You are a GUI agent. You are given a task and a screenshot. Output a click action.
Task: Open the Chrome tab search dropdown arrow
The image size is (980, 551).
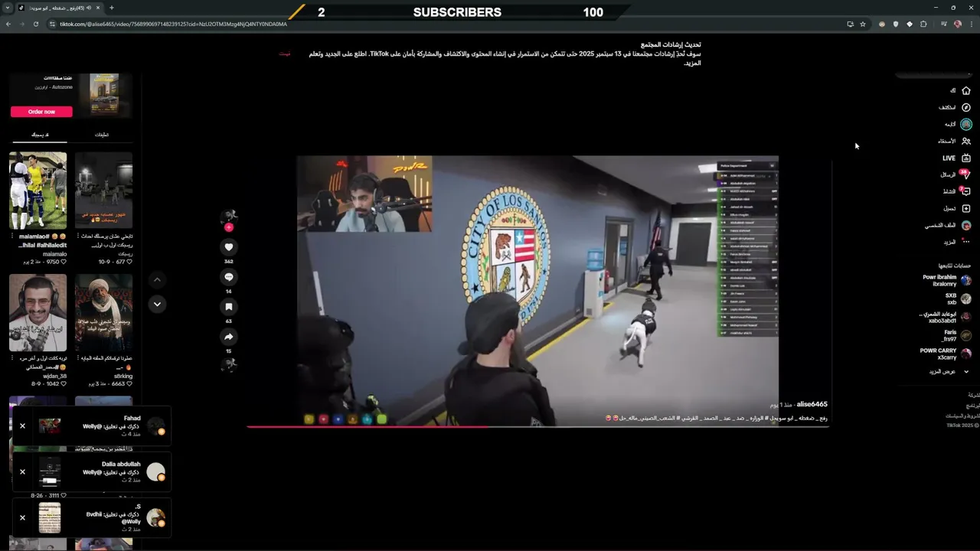pyautogui.click(x=7, y=8)
